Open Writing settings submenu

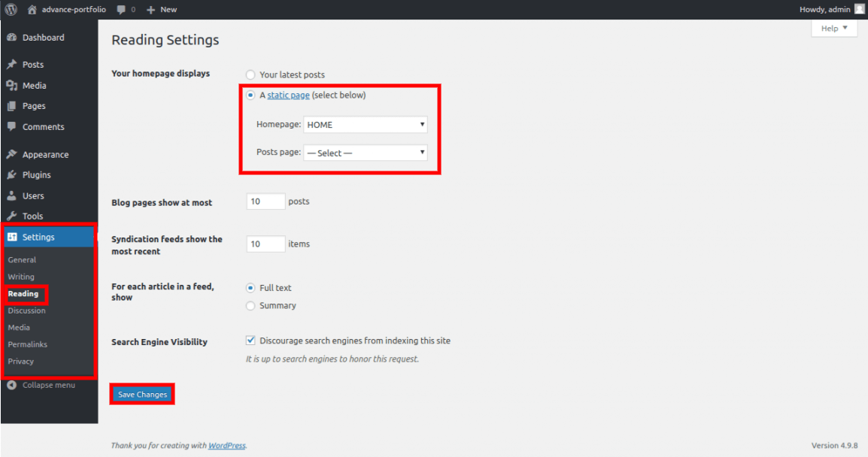(x=21, y=277)
